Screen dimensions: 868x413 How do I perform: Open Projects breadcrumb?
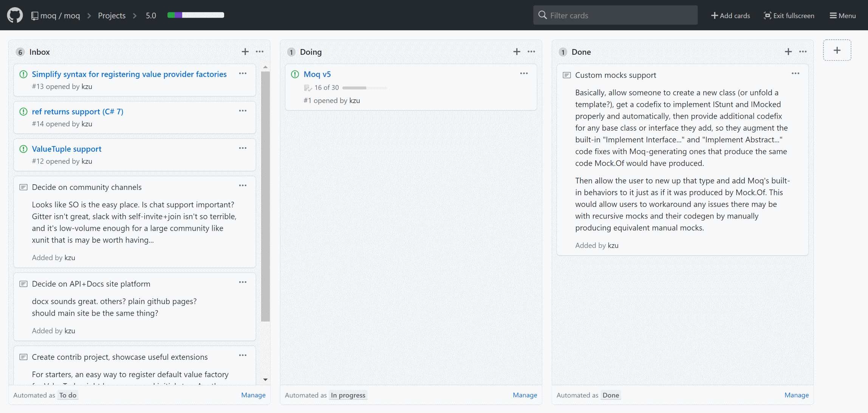pyautogui.click(x=112, y=15)
